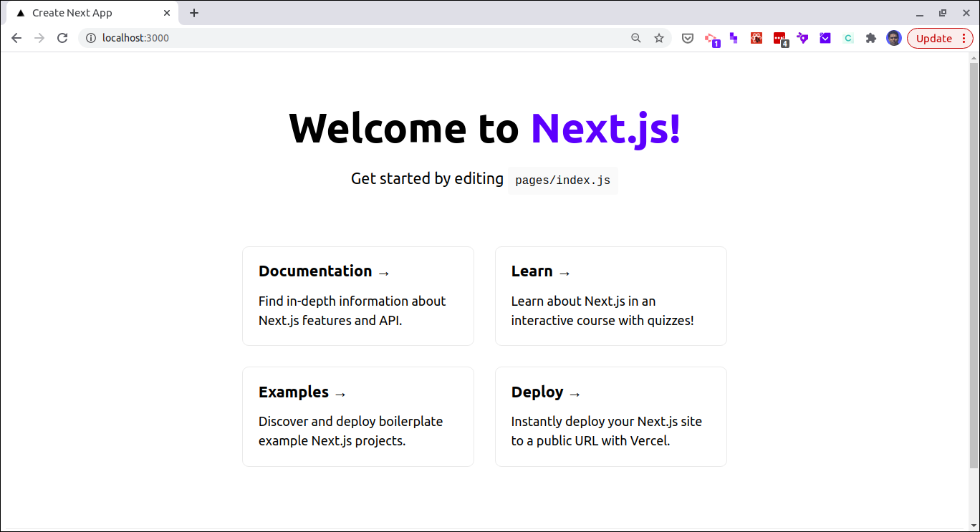Click the zoom magnifier icon in address bar
This screenshot has width=980, height=532.
[x=636, y=38]
